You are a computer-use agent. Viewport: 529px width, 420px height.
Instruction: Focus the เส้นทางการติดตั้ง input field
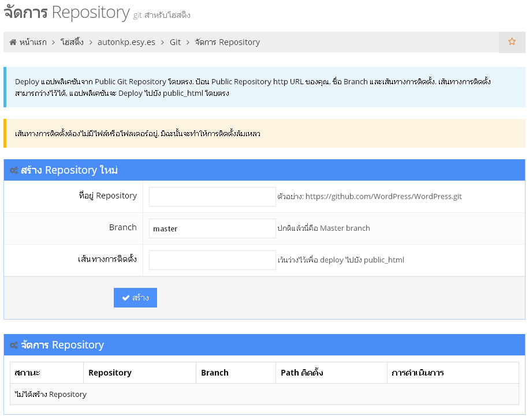pos(212,260)
